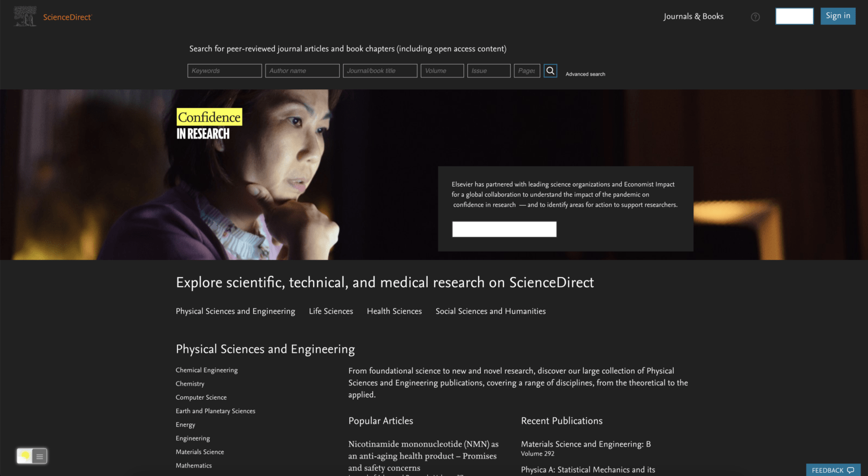View Materials Science and Engineering: B Volume 292
The height and width of the screenshot is (476, 868).
pos(585,444)
